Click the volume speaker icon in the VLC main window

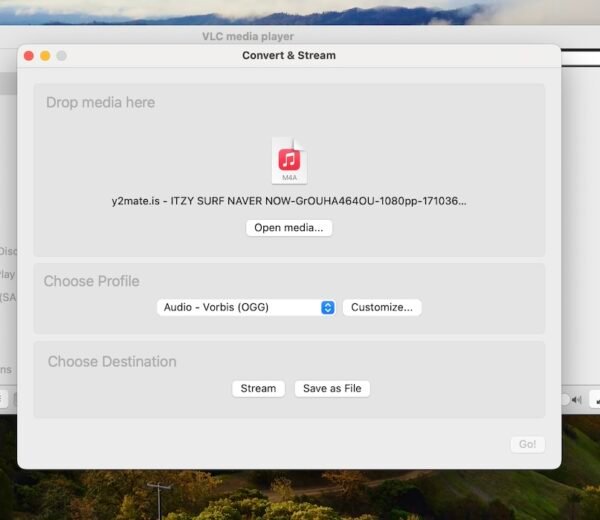(576, 400)
